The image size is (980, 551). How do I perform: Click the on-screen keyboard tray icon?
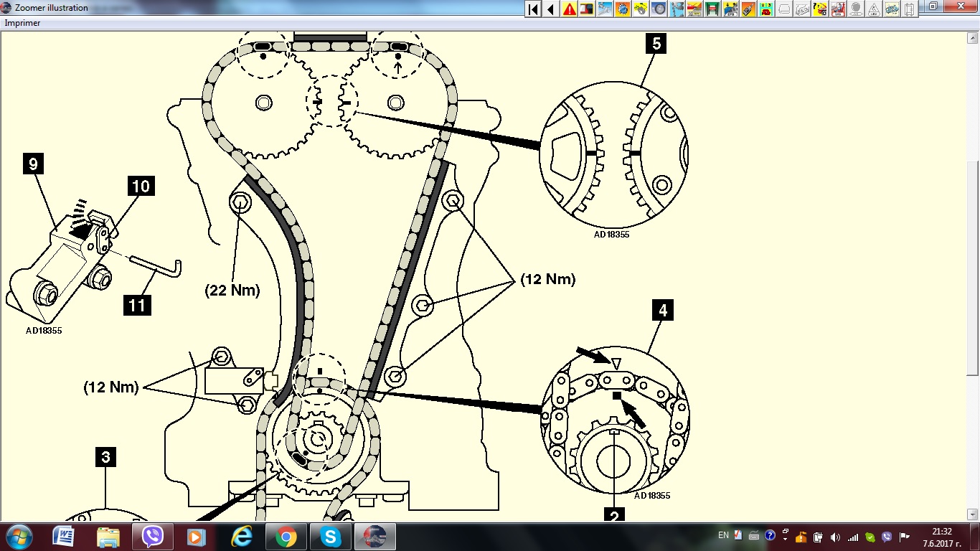coord(754,535)
